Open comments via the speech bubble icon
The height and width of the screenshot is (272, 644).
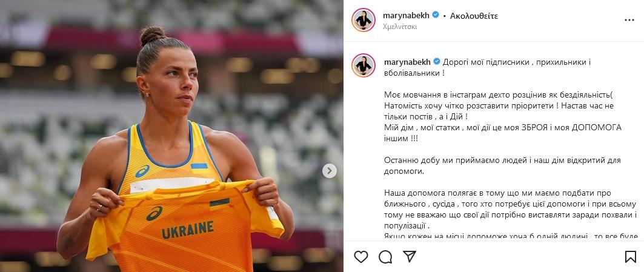point(385,257)
